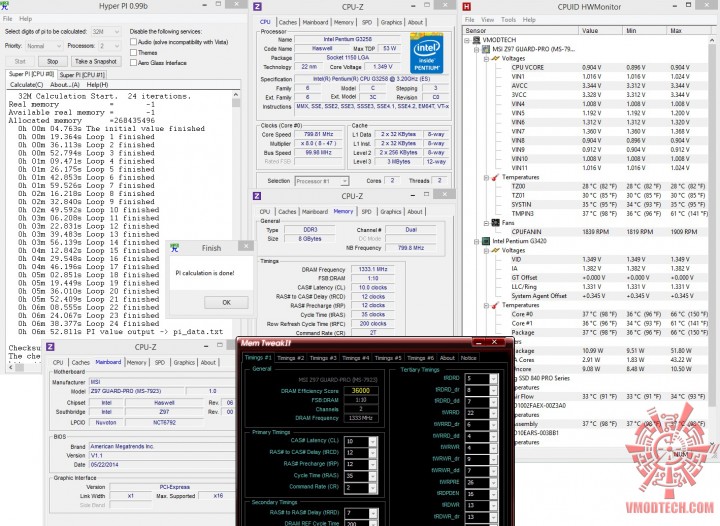Click the Intel Pentium logo badge in CPU-Z
The width and height of the screenshot is (720, 526).
(x=426, y=53)
